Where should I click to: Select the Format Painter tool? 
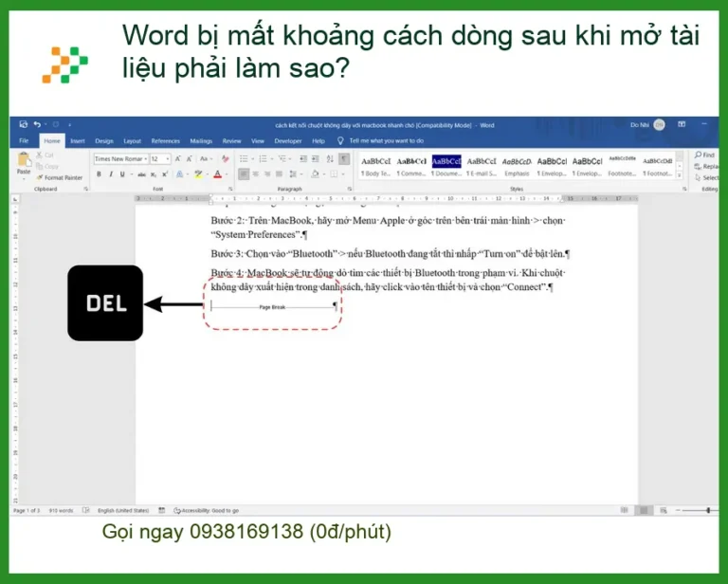(59, 177)
